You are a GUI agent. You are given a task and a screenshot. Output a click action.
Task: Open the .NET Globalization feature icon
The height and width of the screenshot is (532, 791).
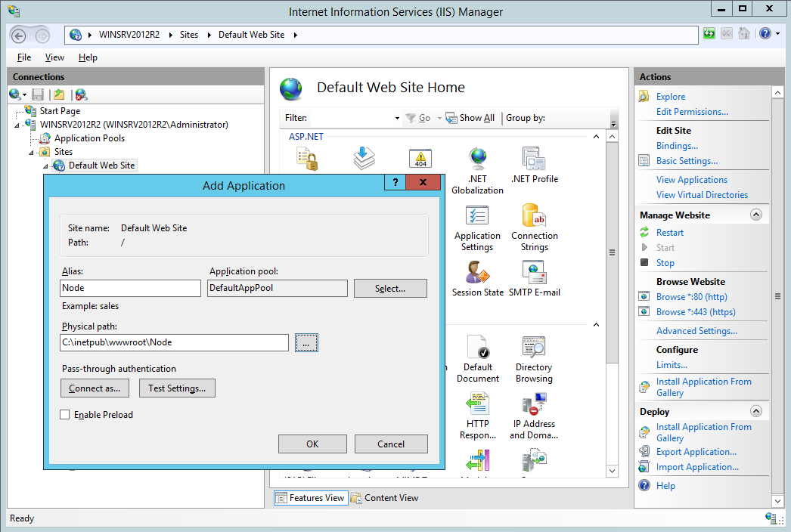[477, 171]
